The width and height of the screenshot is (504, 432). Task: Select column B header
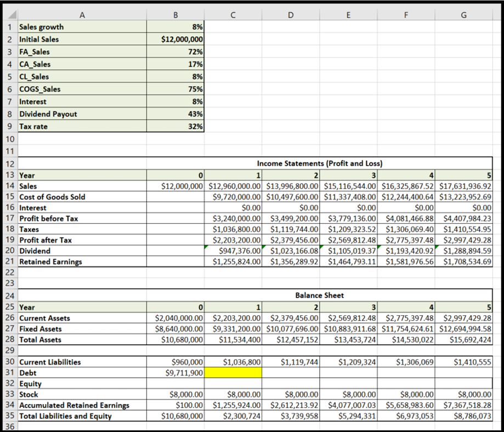click(x=175, y=15)
